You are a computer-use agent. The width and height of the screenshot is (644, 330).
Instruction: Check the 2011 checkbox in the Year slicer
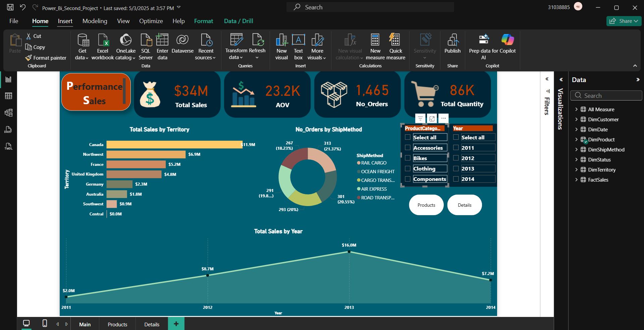[x=457, y=147]
